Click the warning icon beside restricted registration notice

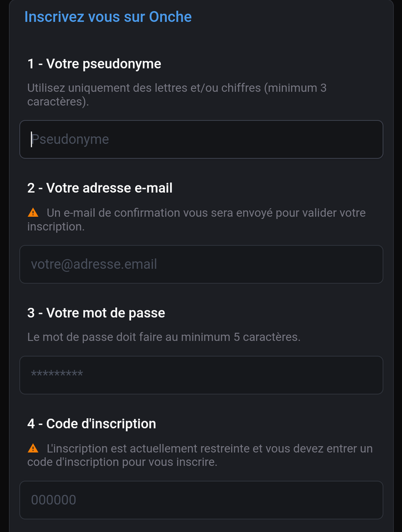tap(33, 448)
